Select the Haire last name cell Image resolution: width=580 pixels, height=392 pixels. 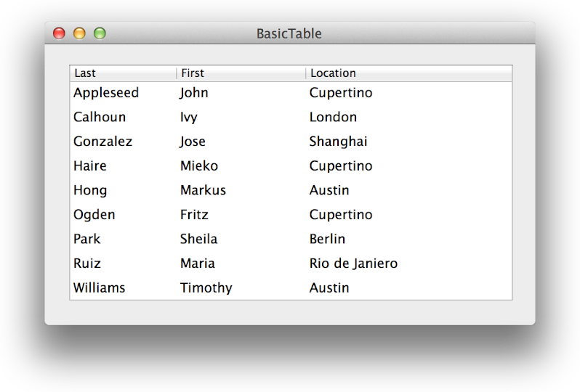90,166
